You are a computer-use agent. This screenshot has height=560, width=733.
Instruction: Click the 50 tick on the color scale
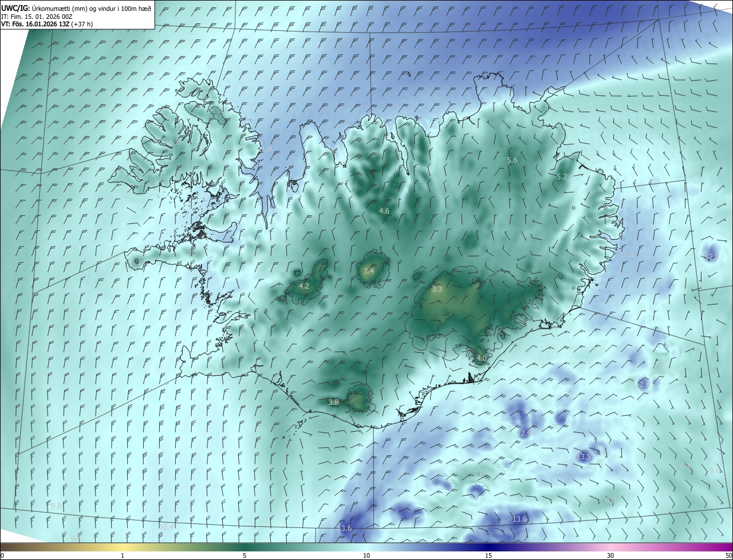pos(728,555)
